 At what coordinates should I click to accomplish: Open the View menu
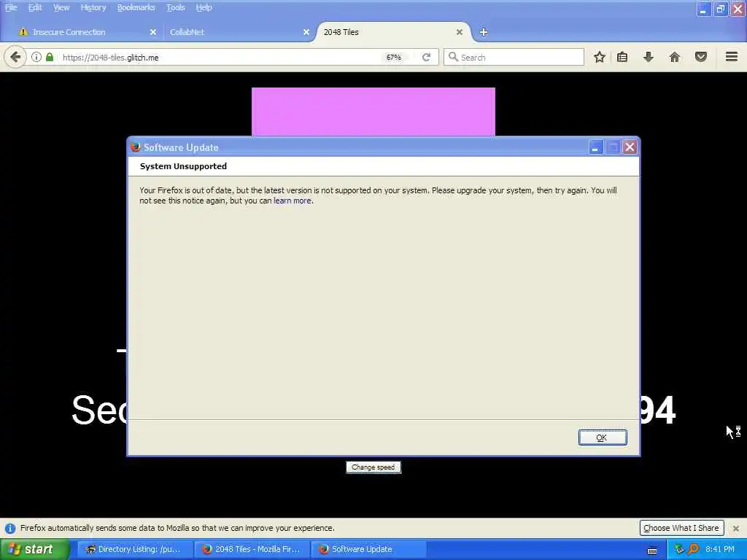pyautogui.click(x=61, y=7)
